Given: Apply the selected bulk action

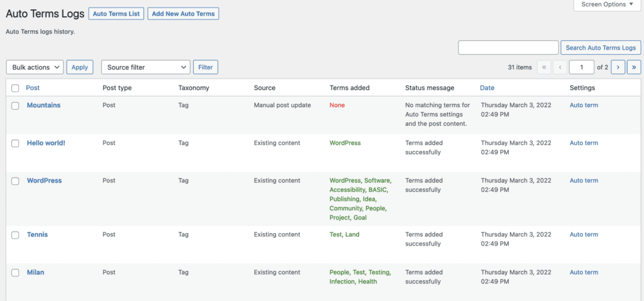Looking at the screenshot, I should point(80,67).
